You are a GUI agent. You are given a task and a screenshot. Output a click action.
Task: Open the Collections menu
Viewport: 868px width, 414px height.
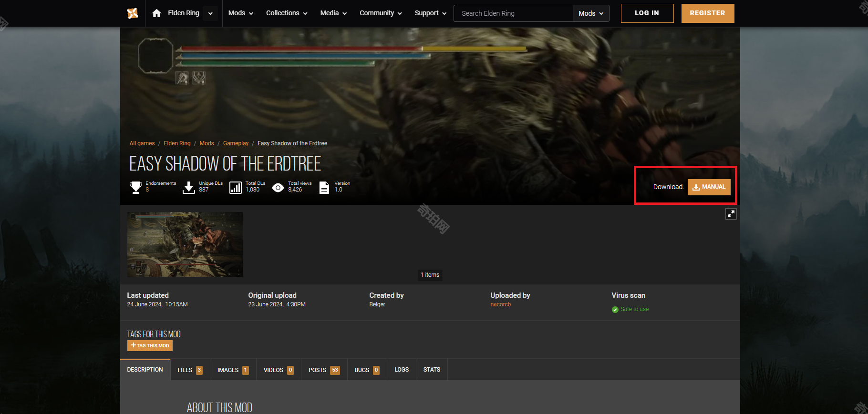[x=287, y=13]
